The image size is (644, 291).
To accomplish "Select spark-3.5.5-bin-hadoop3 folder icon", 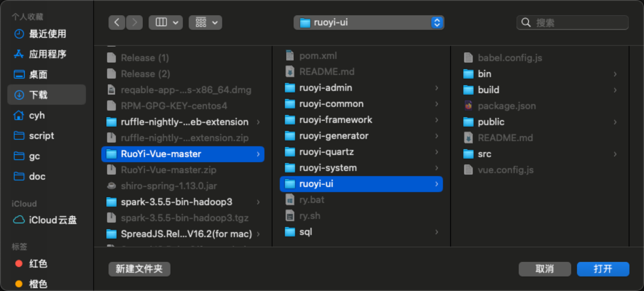I will 111,202.
